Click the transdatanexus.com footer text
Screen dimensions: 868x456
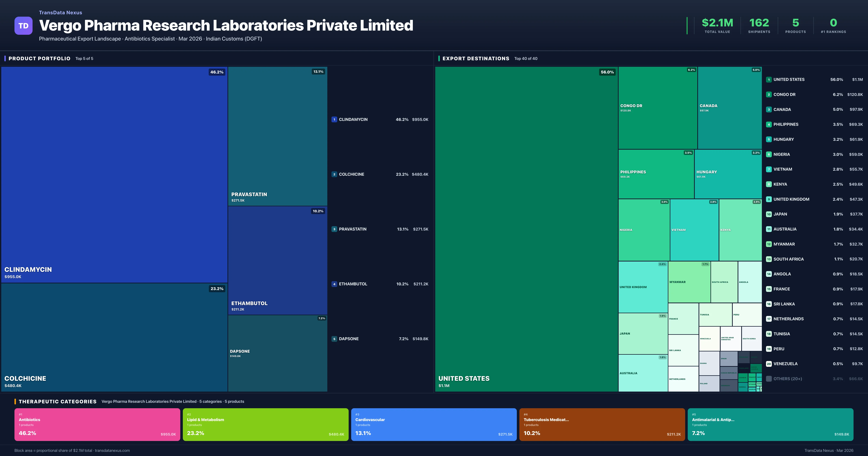click(112, 451)
